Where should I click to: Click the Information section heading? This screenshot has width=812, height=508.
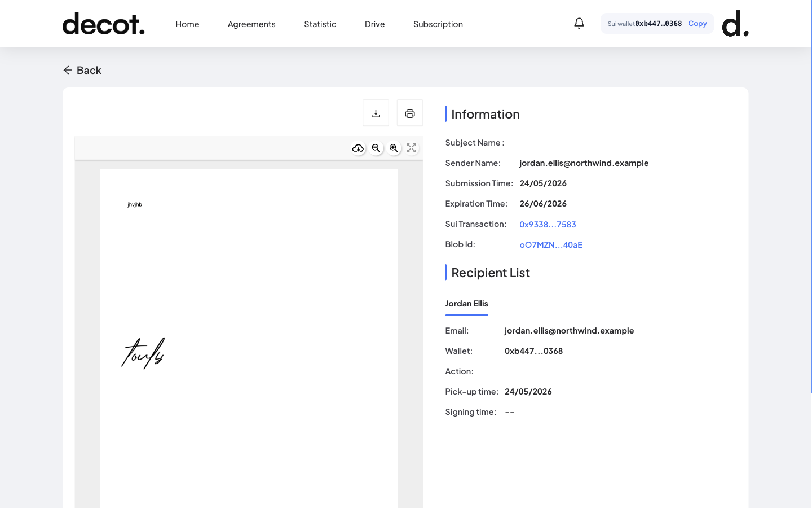[486, 114]
